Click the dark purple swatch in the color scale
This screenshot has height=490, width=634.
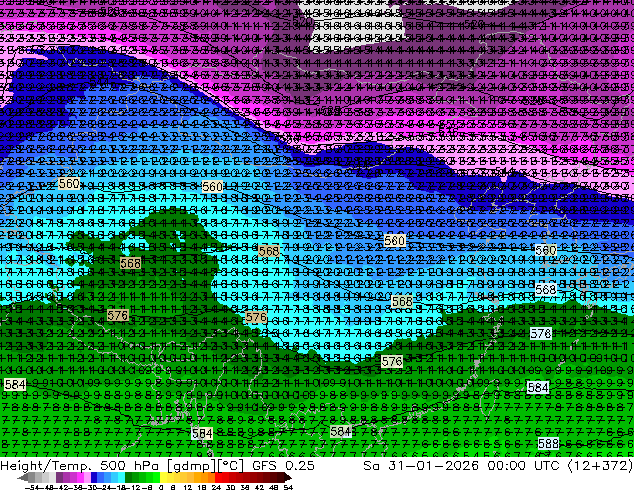pyautogui.click(x=59, y=478)
